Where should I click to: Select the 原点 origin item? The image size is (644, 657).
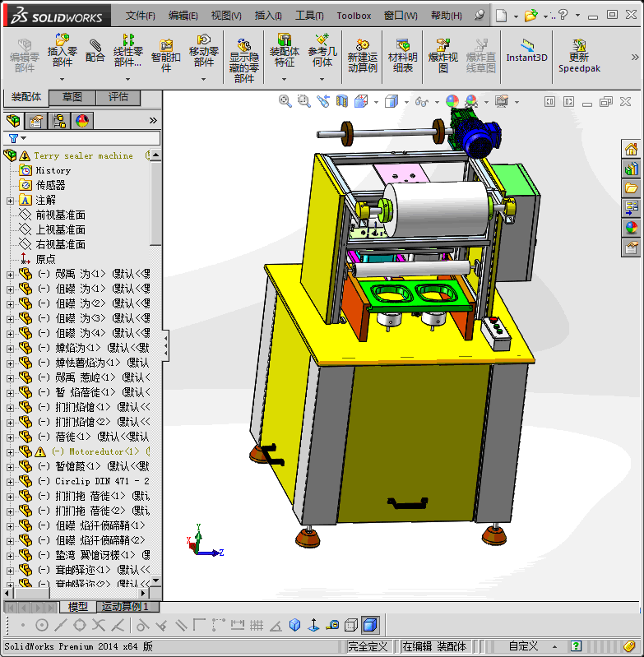(45, 259)
